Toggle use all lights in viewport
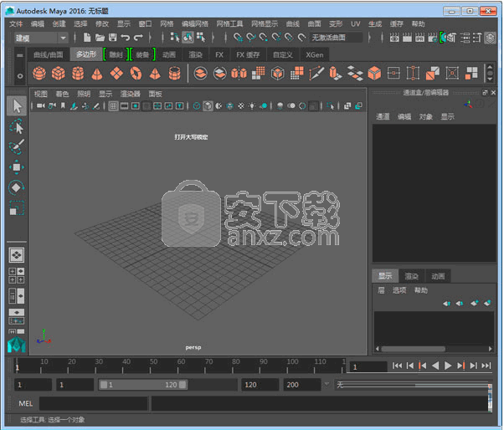 (252, 105)
